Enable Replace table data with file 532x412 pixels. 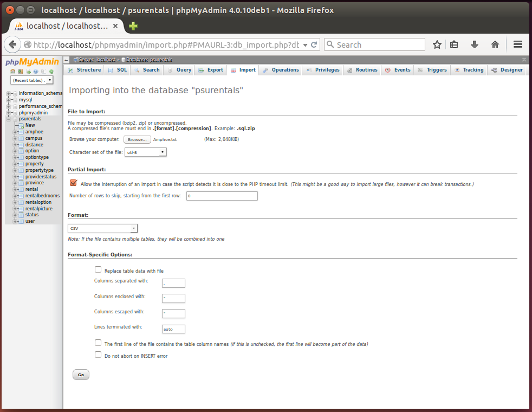tap(98, 269)
